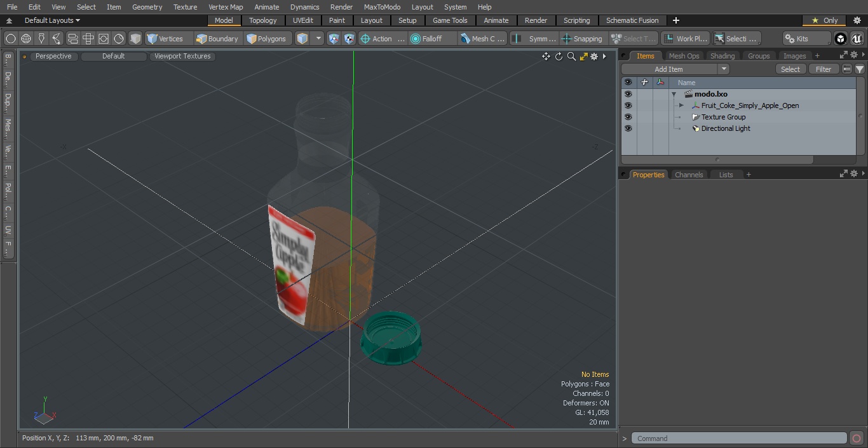Switch to the Lists tab
Screen dimensions: 868x448
[726, 175]
